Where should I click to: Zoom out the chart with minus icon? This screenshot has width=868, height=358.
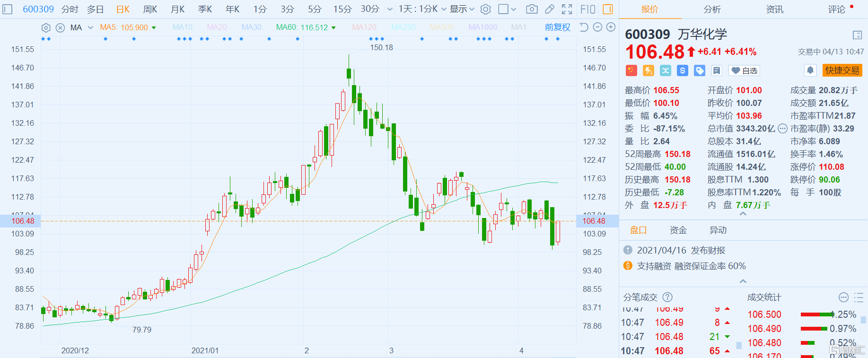[x=597, y=27]
